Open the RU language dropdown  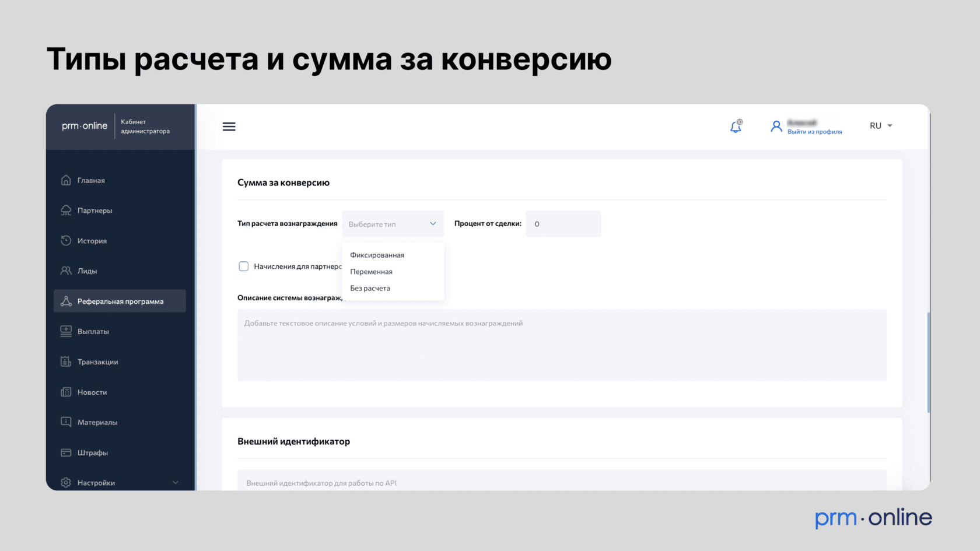881,126
